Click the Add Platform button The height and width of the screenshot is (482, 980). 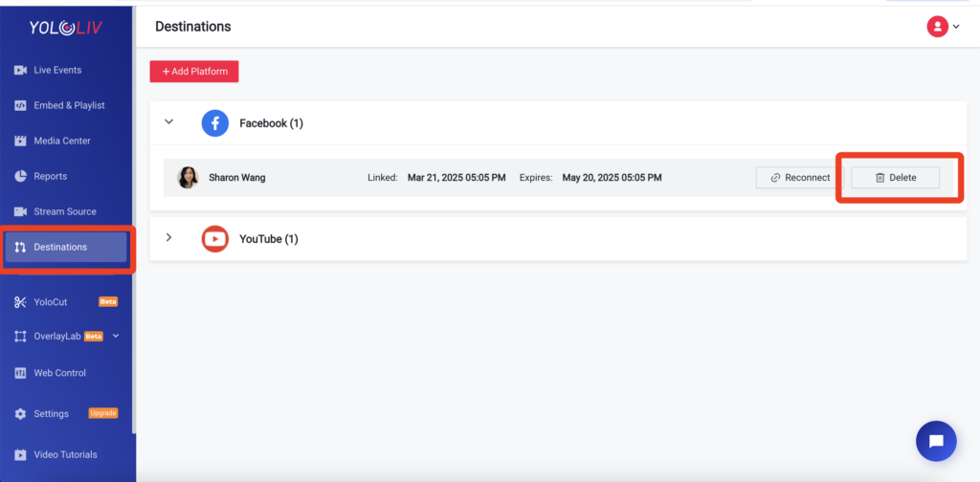(x=194, y=71)
